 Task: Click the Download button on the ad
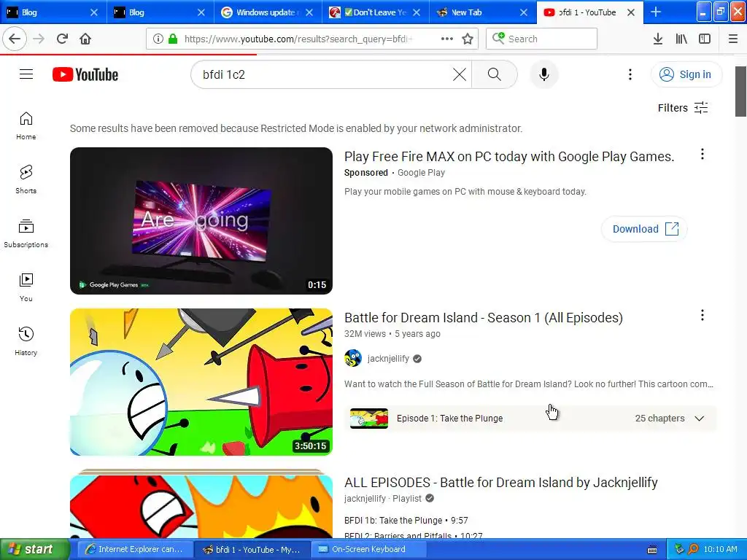644,229
